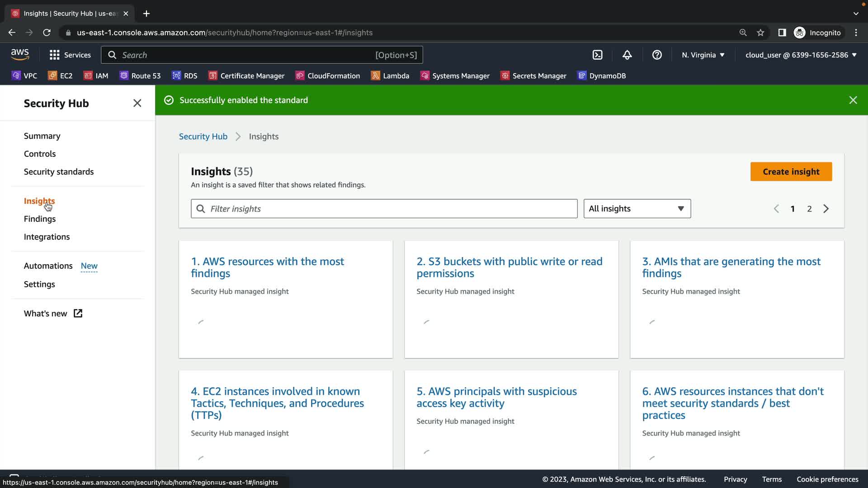Collapse the Security Hub side navigation
The height and width of the screenshot is (488, 868).
click(137, 103)
